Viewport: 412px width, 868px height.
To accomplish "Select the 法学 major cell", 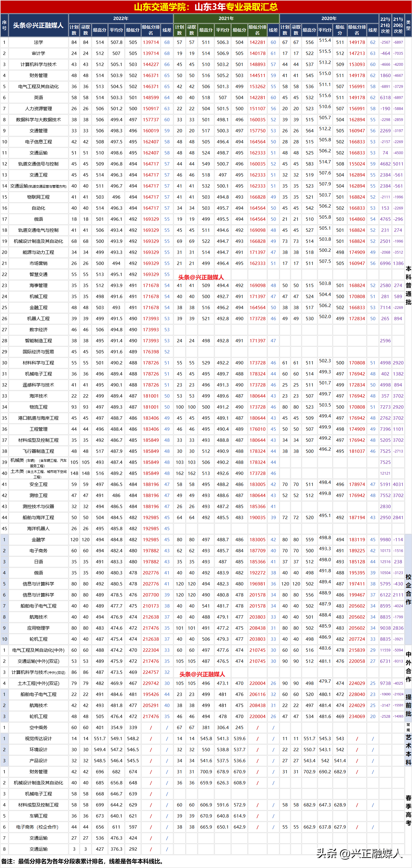I will (39, 42).
